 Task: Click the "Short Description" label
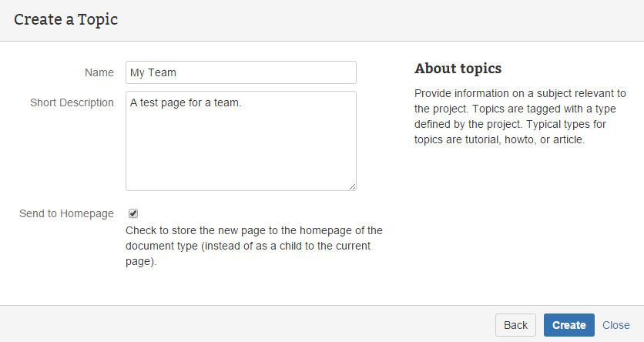pos(72,102)
